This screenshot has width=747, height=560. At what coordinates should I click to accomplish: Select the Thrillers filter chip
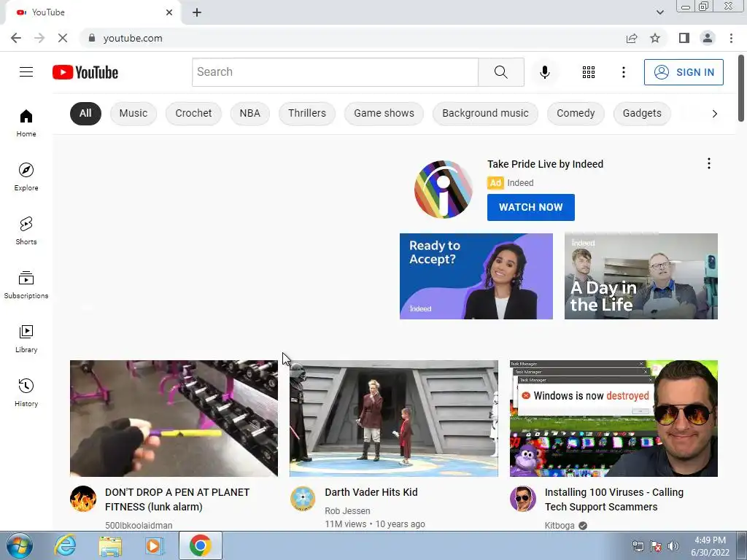click(307, 113)
